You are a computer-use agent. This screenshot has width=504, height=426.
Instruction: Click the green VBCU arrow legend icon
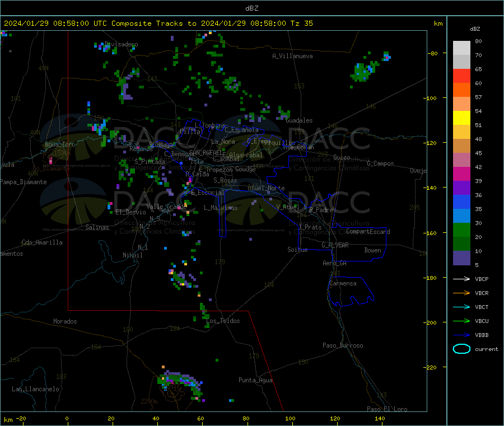461,321
